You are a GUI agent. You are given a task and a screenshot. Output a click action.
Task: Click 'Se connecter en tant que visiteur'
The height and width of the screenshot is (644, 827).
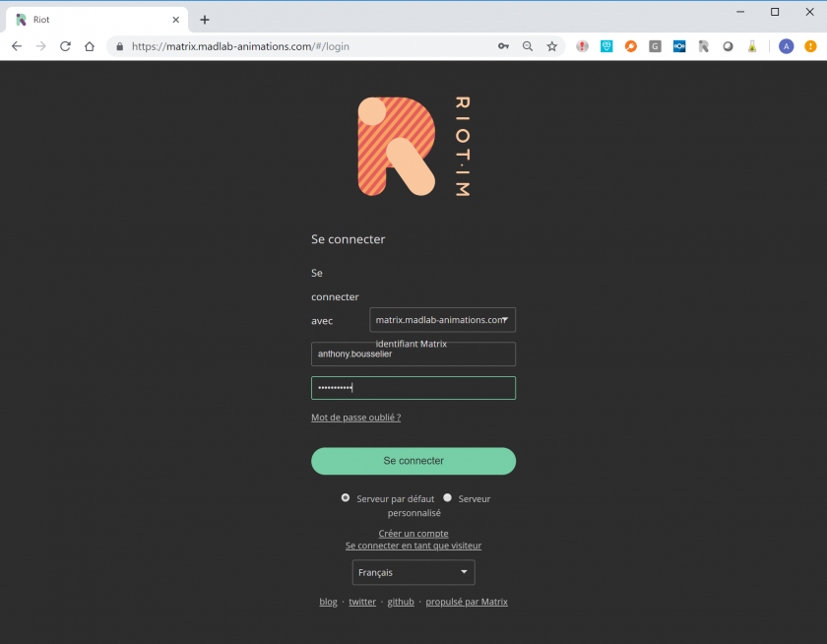pos(413,546)
